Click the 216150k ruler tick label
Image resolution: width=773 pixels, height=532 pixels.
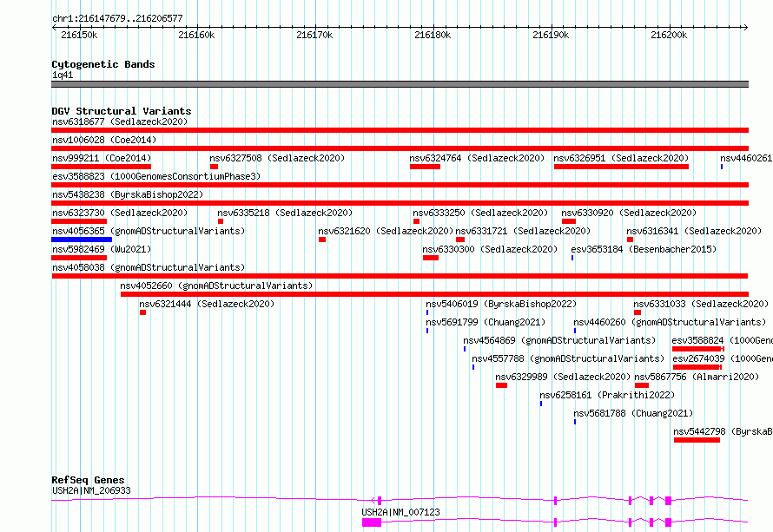(x=79, y=35)
